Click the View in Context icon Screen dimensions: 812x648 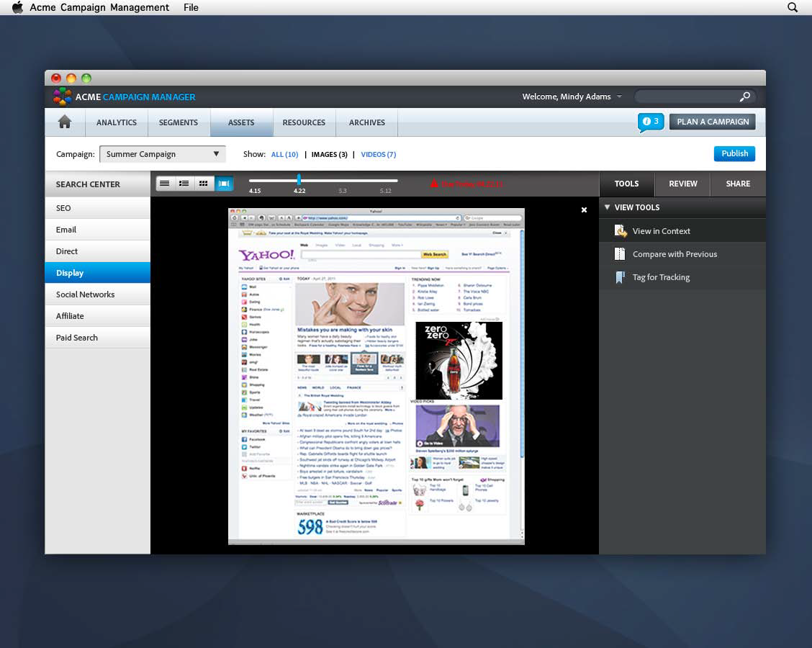620,231
